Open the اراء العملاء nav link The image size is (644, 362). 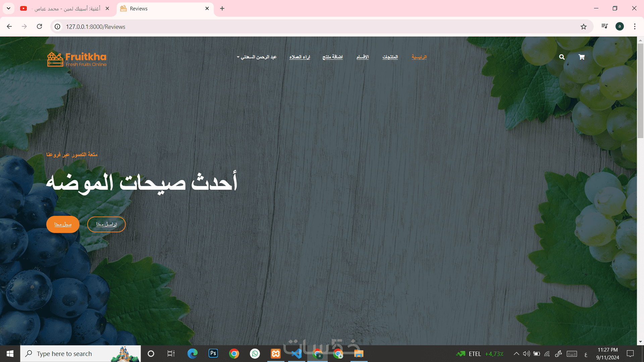click(300, 57)
